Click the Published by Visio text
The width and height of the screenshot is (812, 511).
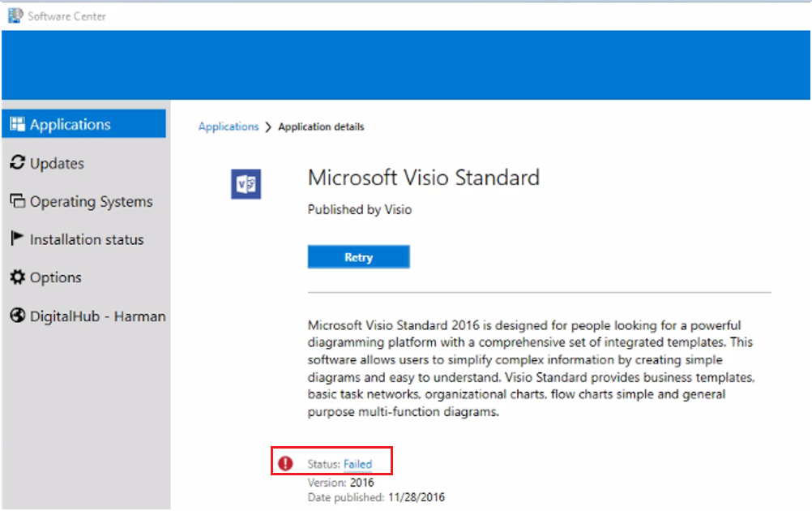360,209
